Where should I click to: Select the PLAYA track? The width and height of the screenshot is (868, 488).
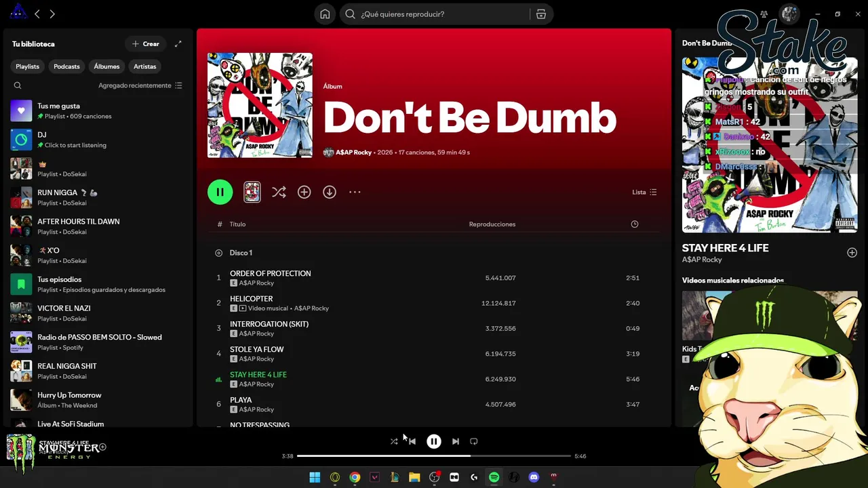tap(434, 404)
